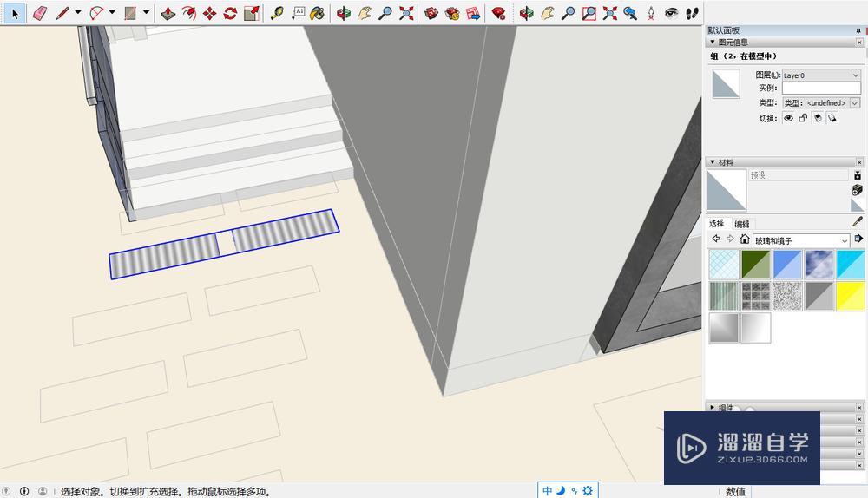Switch to the 编辑 tab
The width and height of the screenshot is (868, 498).
tap(742, 224)
